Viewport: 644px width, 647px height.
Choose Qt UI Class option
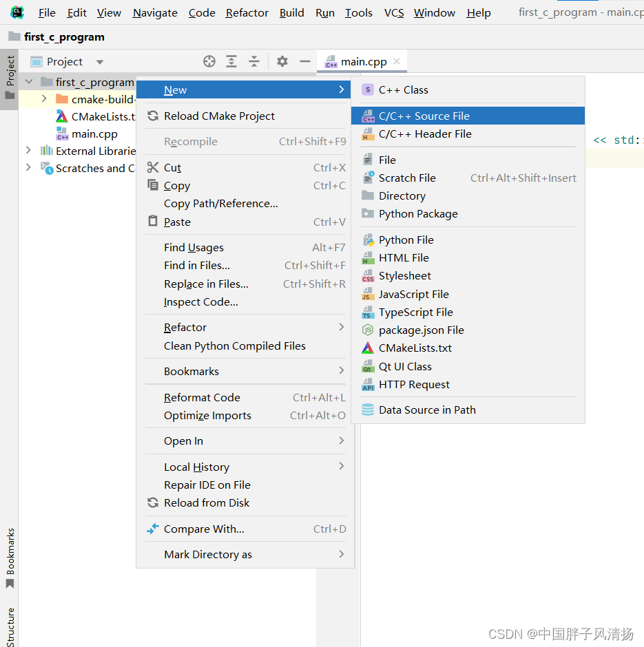pyautogui.click(x=468, y=366)
